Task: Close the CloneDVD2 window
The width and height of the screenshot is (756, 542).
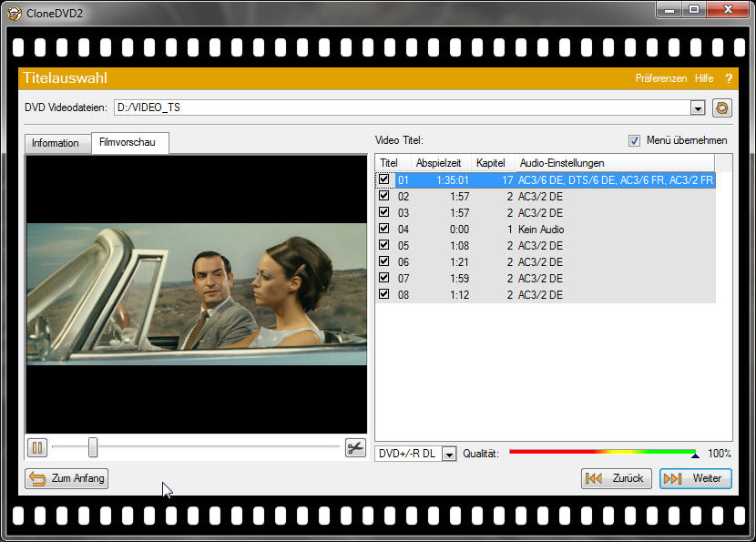Action: click(x=728, y=10)
